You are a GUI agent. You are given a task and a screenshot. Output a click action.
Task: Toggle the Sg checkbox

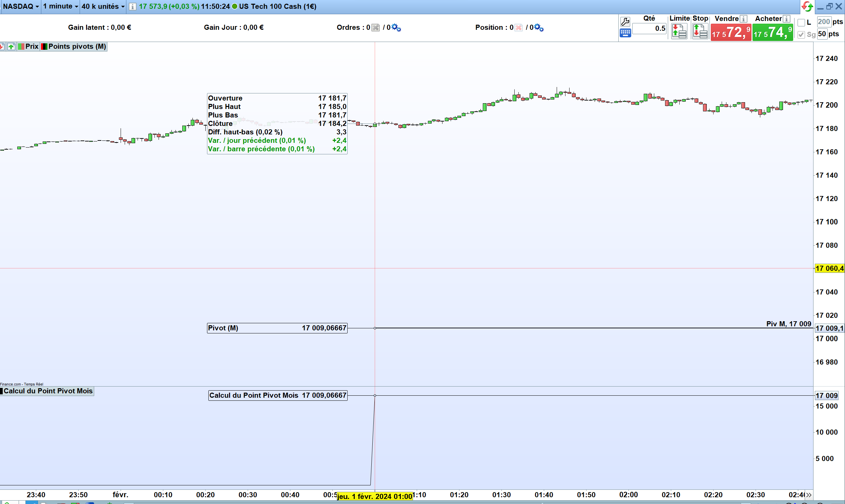(801, 35)
